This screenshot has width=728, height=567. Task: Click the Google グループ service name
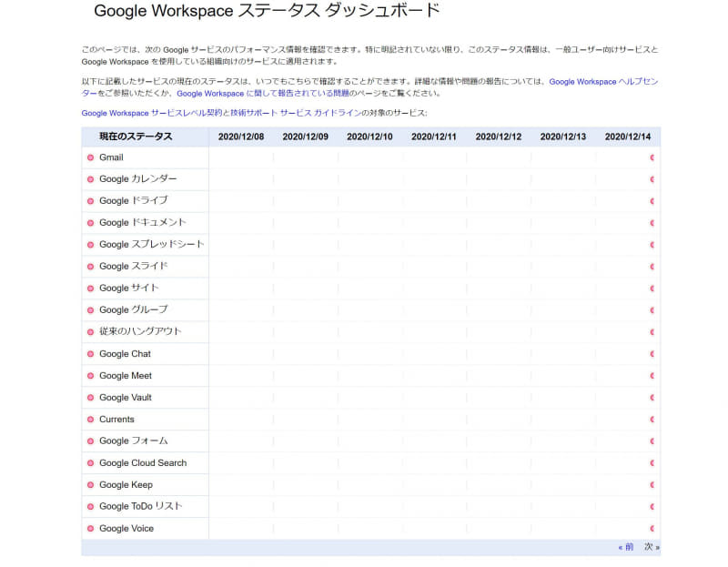pyautogui.click(x=134, y=309)
